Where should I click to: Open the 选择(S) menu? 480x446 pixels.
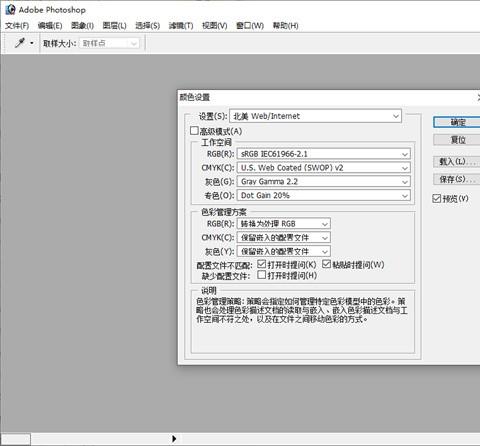148,26
